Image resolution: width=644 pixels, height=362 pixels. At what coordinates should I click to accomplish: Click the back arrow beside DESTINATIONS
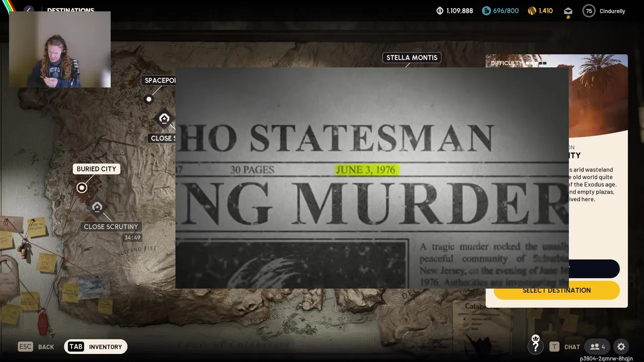(29, 10)
